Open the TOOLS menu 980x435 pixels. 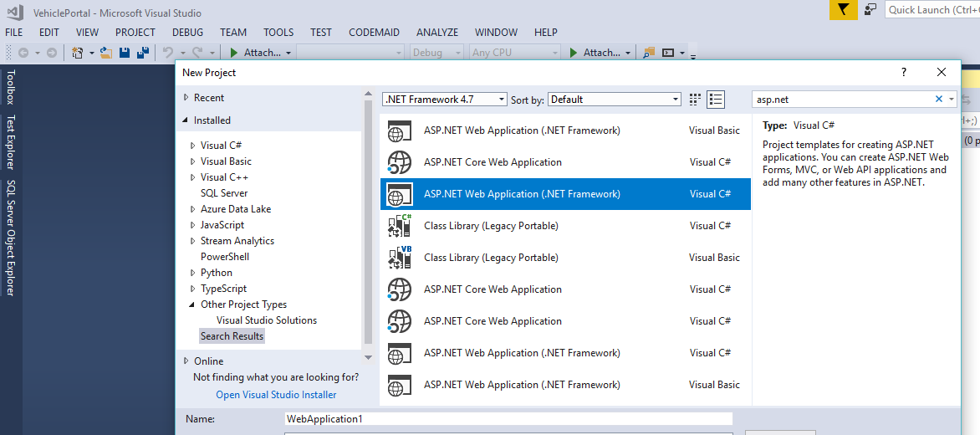(x=278, y=33)
